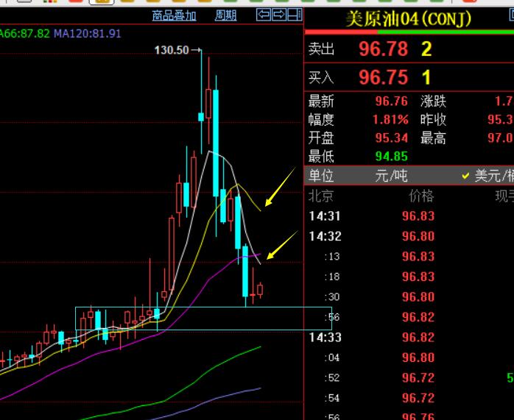Select the 开盘 value 95.34
This screenshot has width=514, height=420.
pos(392,138)
